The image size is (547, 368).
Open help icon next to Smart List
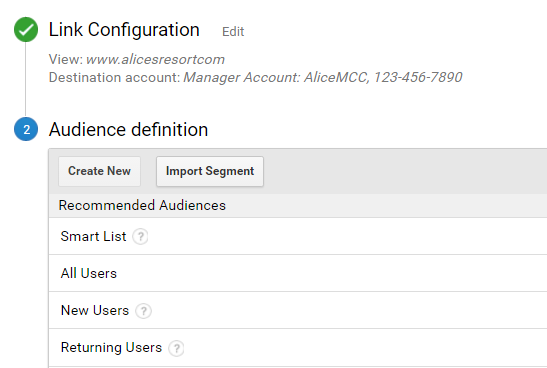[140, 236]
